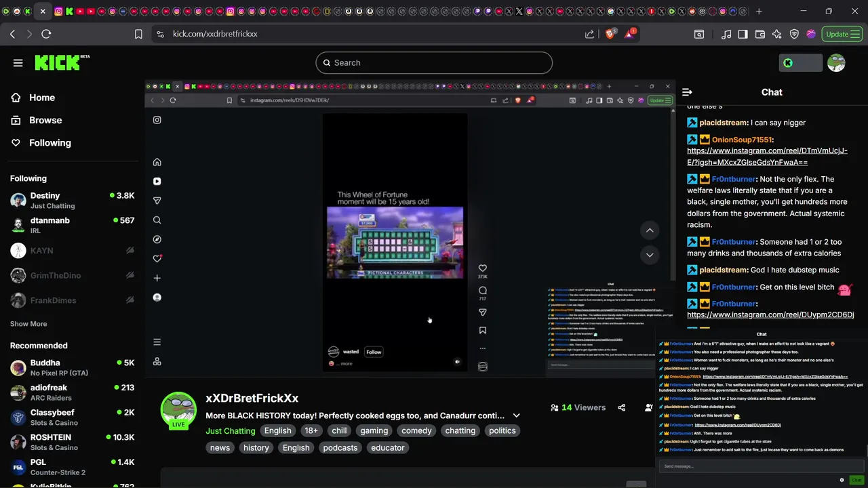The image size is (868, 488).
Task: Open the profile avatar in Kick header
Action: (836, 63)
